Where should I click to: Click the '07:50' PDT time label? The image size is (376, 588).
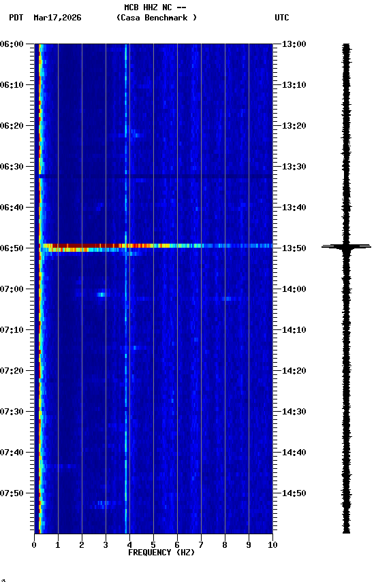tap(12, 493)
